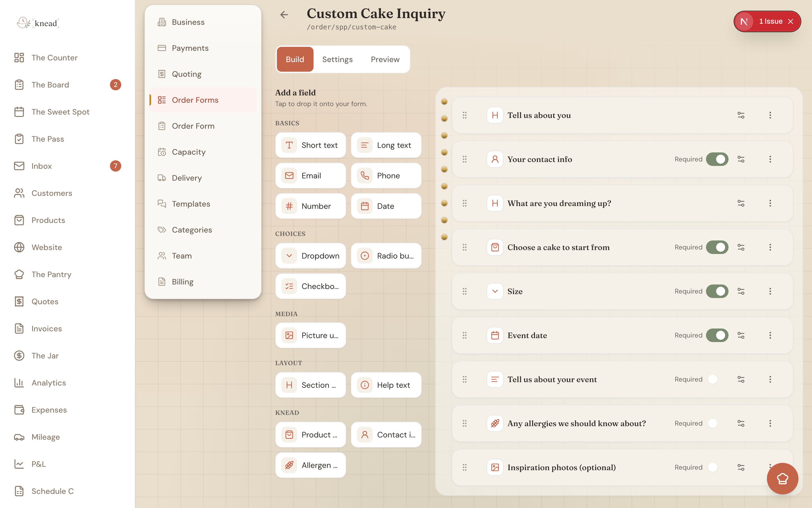Click the knead logo
812x508 pixels.
coord(38,23)
